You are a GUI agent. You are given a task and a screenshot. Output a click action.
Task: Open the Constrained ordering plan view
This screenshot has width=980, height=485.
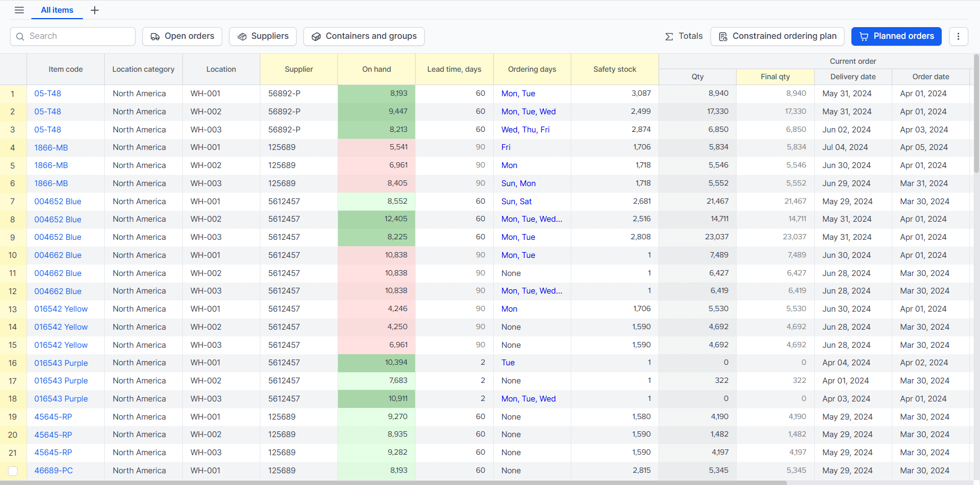click(777, 36)
